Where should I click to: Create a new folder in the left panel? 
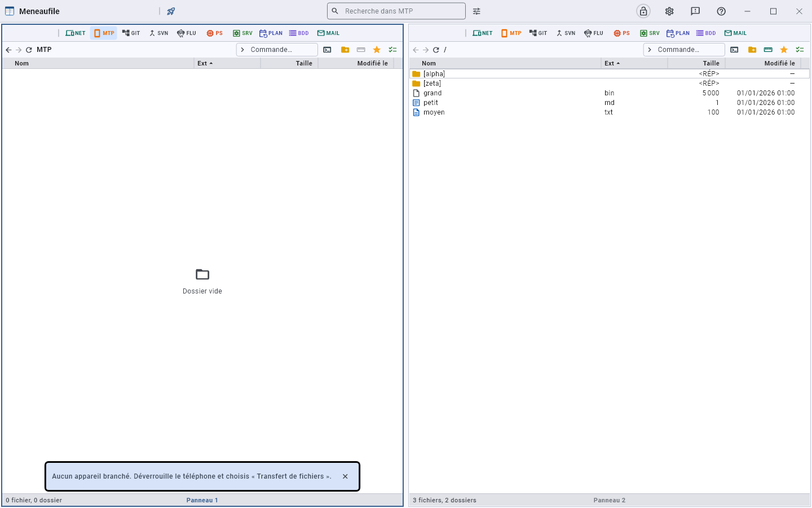coord(345,50)
